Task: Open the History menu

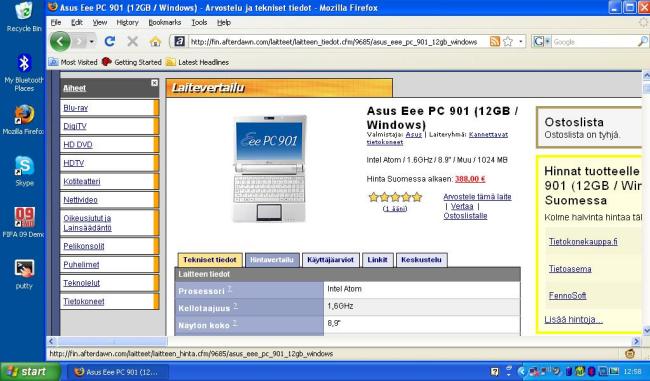Action: click(x=127, y=22)
